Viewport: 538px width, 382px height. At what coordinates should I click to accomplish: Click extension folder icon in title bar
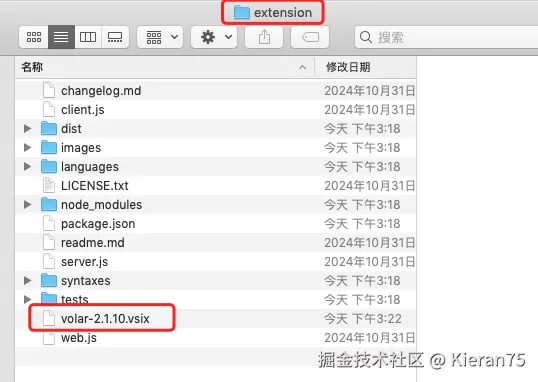242,13
